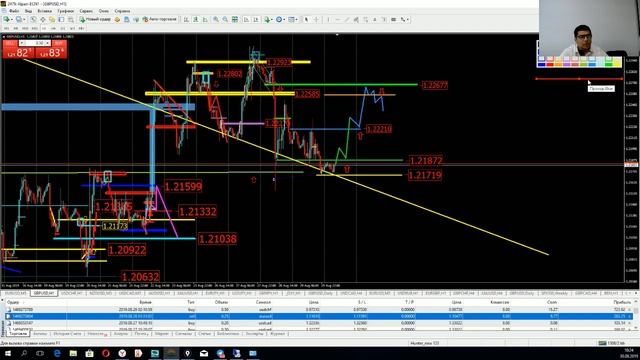Viewport: 640px width, 360px height.
Task: Toggle chart auto scroll
Action: pyautogui.click(x=247, y=19)
